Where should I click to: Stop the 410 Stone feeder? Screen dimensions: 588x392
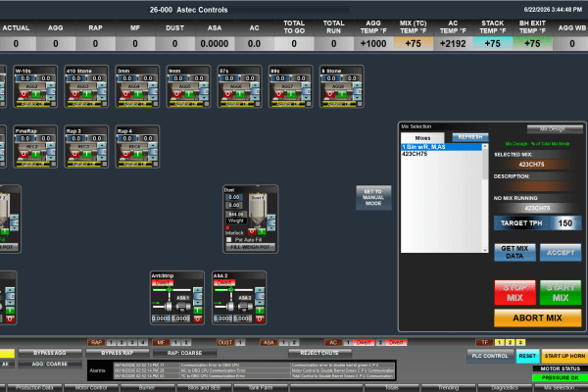point(75,94)
